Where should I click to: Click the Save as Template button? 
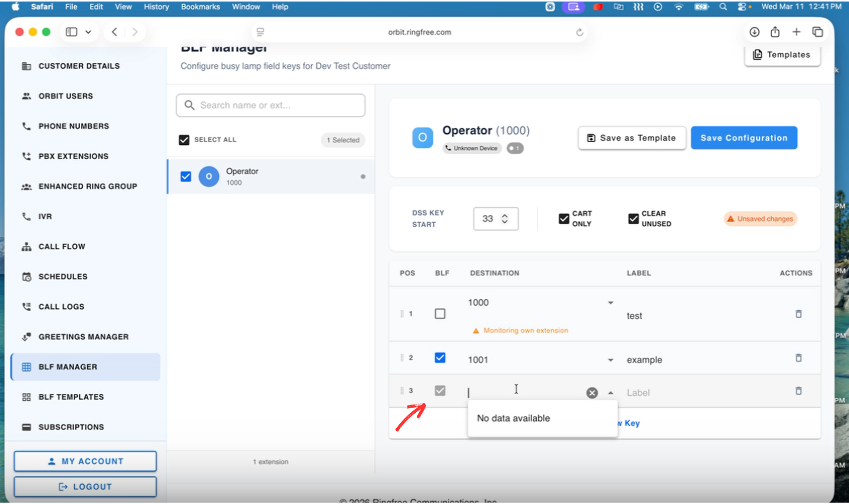click(x=631, y=138)
